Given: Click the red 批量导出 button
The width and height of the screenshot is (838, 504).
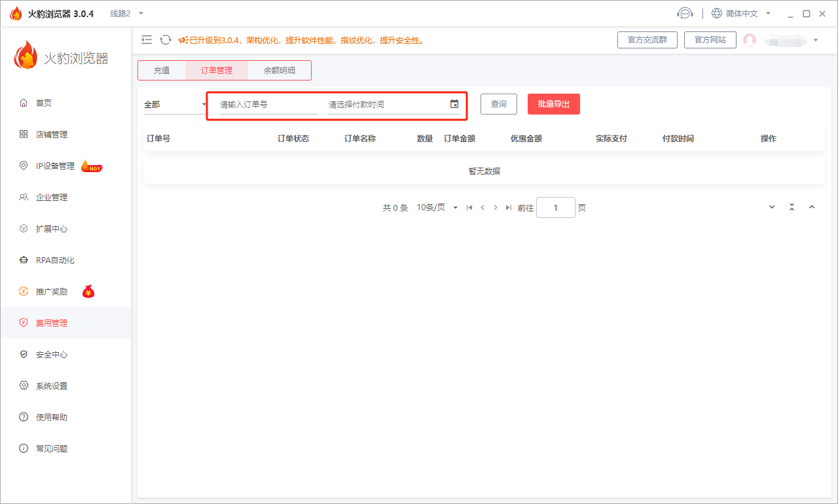Looking at the screenshot, I should (x=553, y=104).
